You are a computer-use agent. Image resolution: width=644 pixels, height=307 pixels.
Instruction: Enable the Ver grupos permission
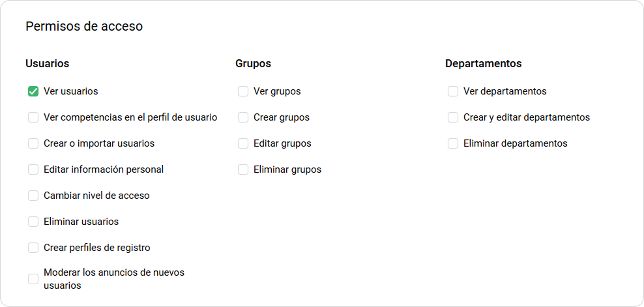pos(243,91)
